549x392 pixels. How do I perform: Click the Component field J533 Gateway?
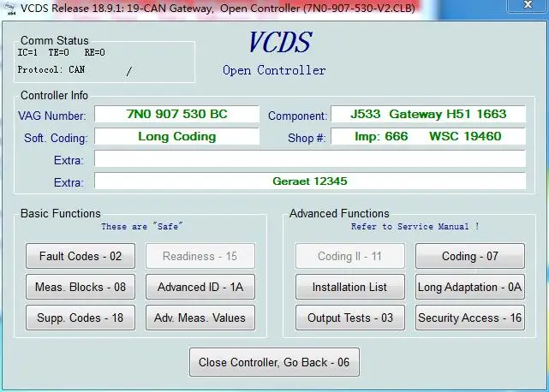click(x=428, y=114)
